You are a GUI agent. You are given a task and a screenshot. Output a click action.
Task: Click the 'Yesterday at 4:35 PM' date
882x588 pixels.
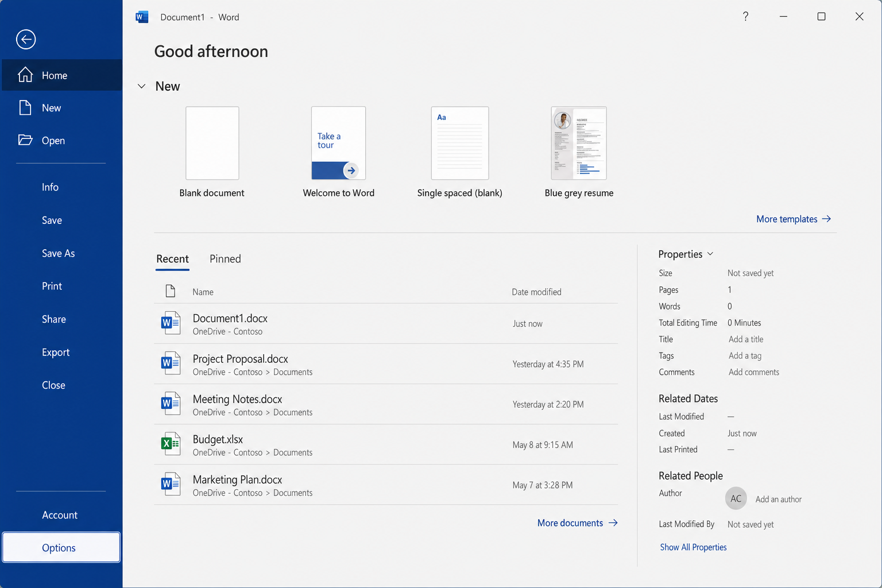[548, 364]
